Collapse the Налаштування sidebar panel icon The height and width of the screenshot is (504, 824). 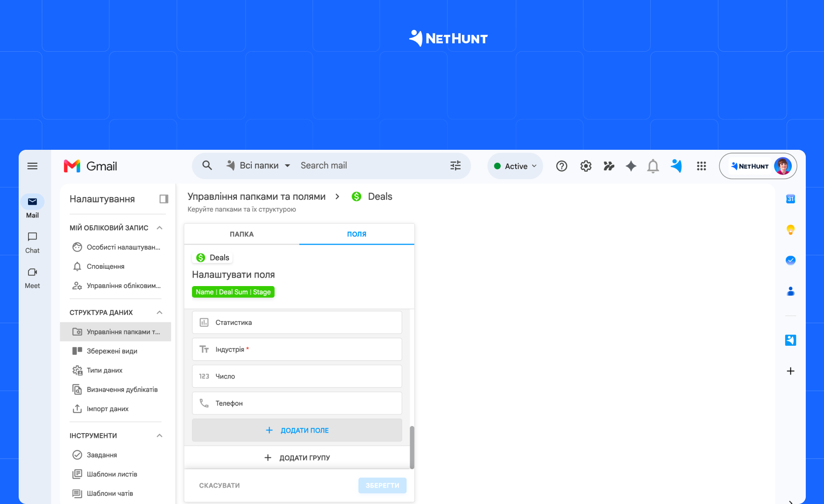click(x=163, y=199)
